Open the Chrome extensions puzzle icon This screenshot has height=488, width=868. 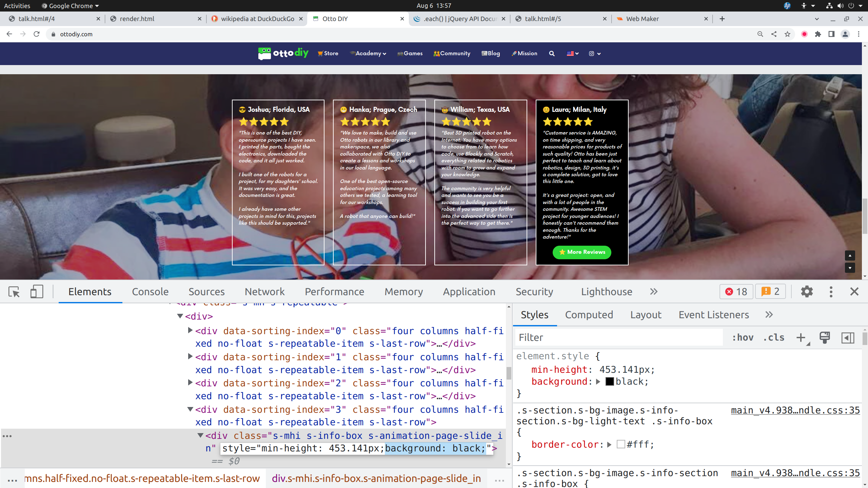point(818,34)
